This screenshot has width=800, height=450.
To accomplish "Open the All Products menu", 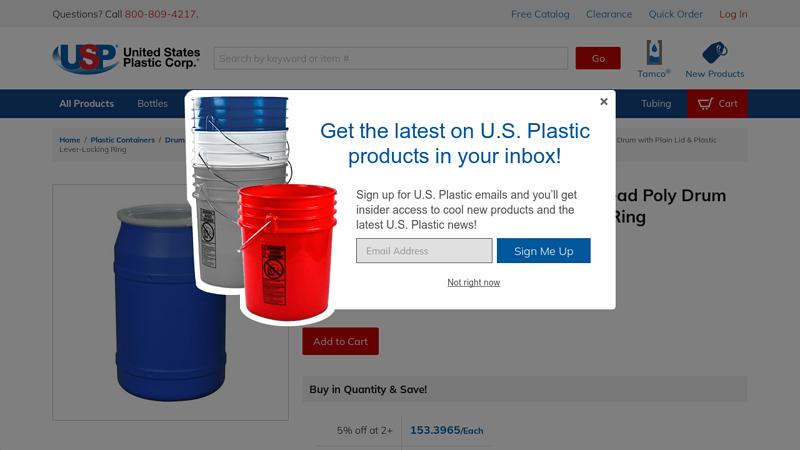I will 87,104.
